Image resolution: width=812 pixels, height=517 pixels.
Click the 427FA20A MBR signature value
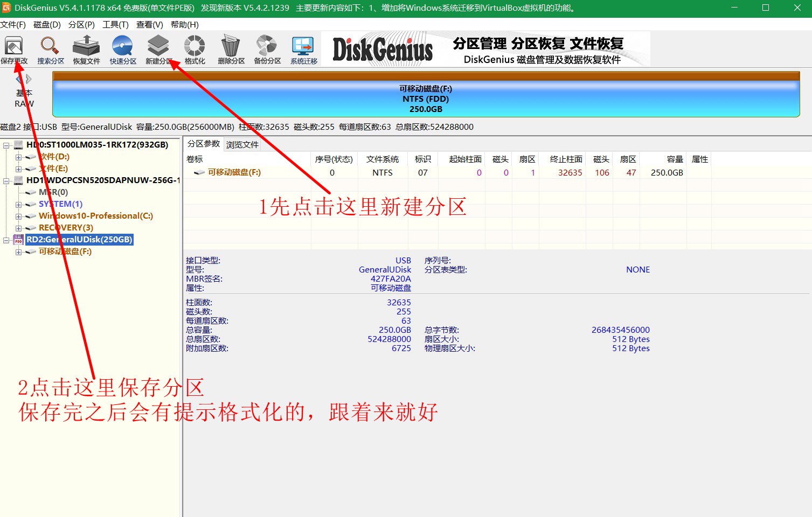pos(391,279)
